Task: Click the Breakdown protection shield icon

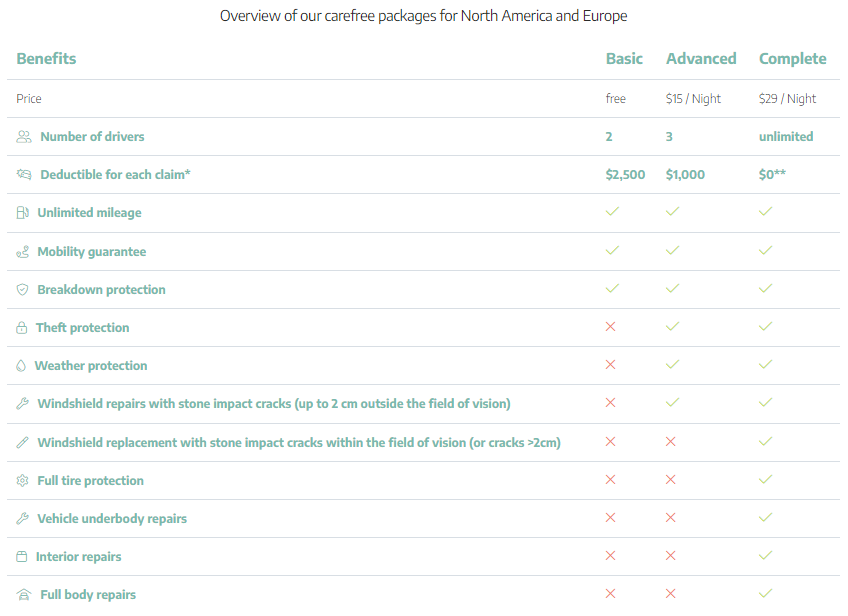Action: coord(22,289)
